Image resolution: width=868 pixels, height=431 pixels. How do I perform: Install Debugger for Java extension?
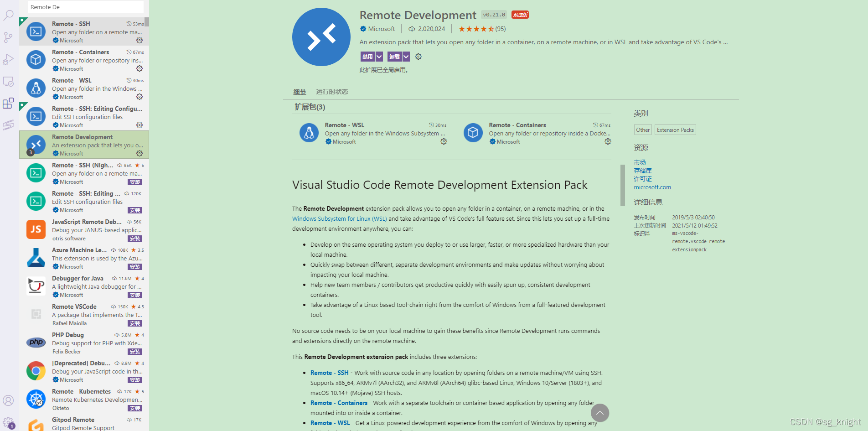(x=135, y=295)
